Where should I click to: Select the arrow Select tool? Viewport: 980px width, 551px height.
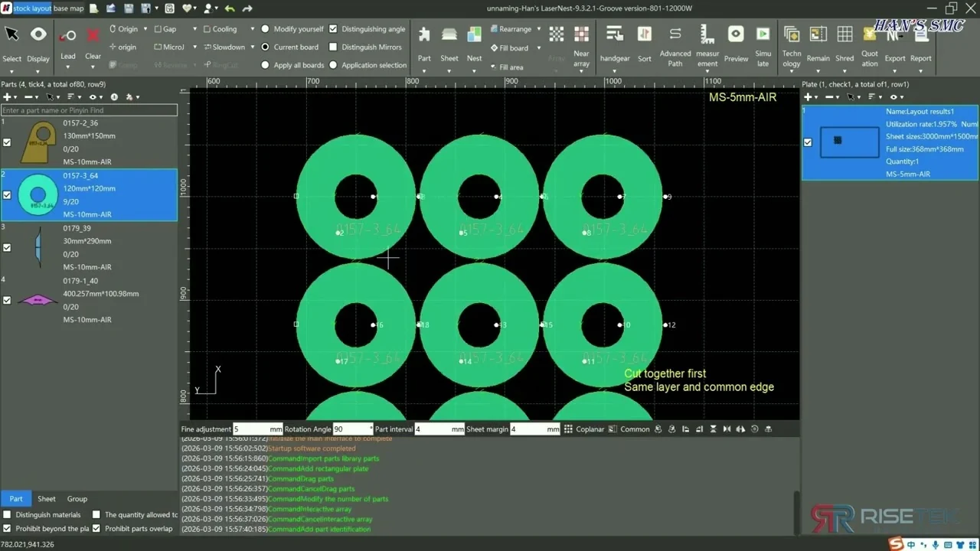(x=11, y=35)
